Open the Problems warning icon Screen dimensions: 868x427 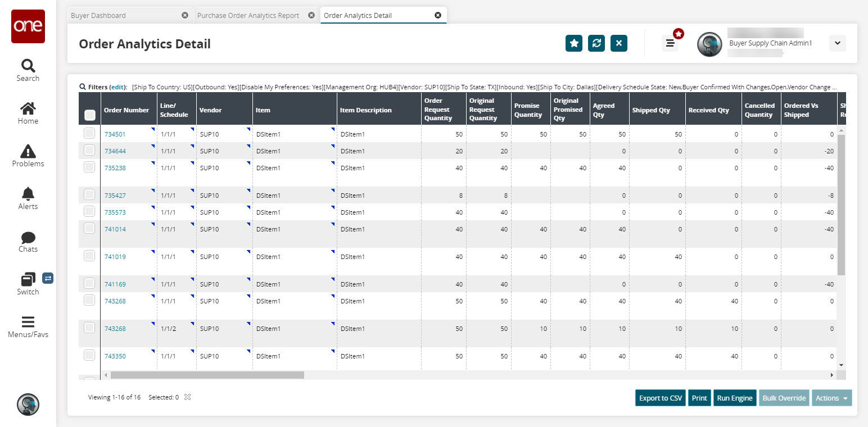[x=28, y=151]
